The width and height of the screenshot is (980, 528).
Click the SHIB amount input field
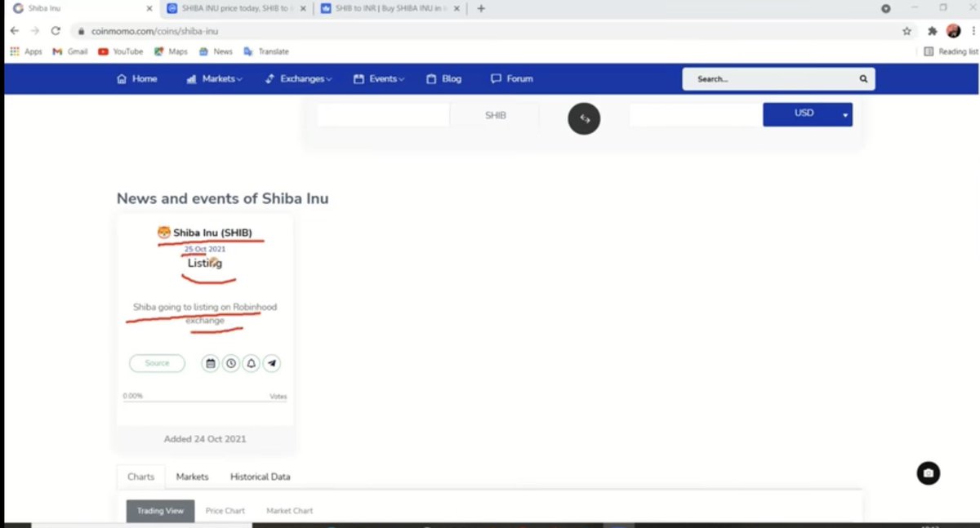tap(384, 115)
